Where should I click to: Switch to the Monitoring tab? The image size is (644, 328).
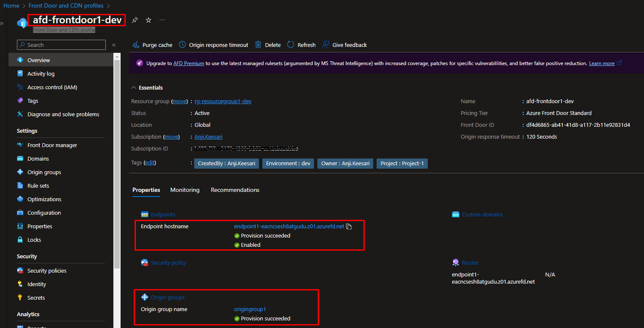(x=185, y=190)
